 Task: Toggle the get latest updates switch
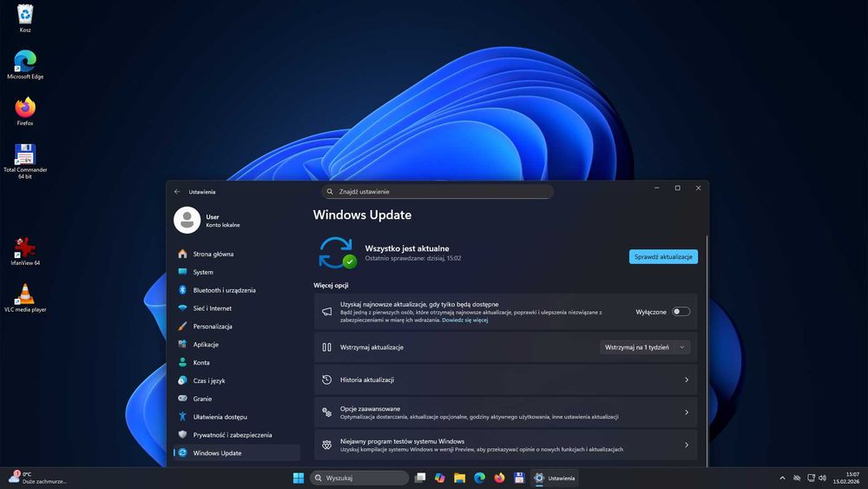(x=681, y=312)
